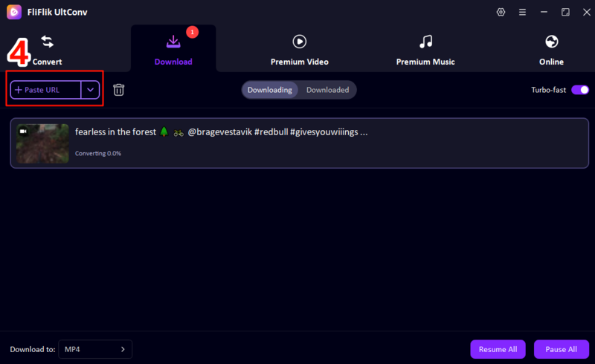The image size is (595, 364).
Task: Go to the Online tab
Action: coord(551,51)
